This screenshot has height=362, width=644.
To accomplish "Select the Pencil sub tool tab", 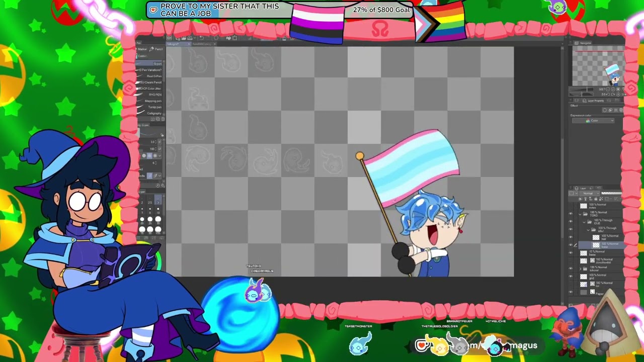I will tap(156, 49).
